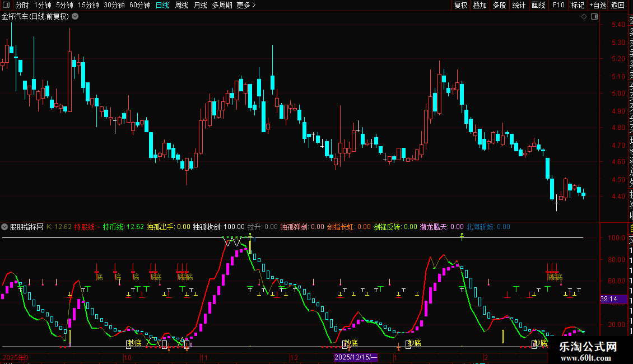Click the 39.14 indicator value label
This screenshot has width=633, height=364.
(608, 299)
